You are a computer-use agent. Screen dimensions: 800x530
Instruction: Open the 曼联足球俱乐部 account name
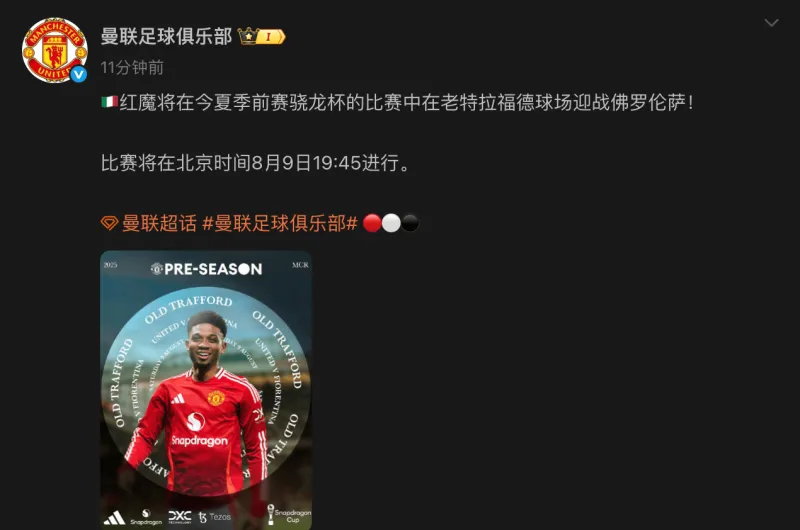166,36
